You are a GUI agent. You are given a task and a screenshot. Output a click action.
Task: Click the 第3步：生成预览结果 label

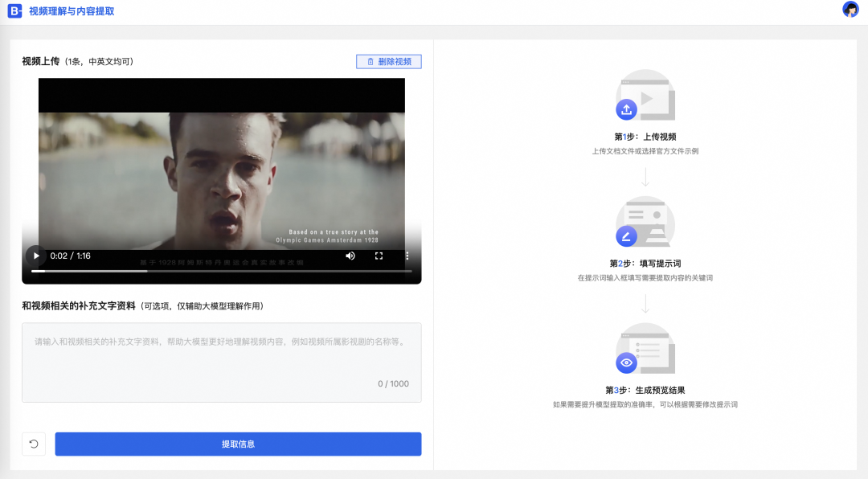tap(645, 391)
